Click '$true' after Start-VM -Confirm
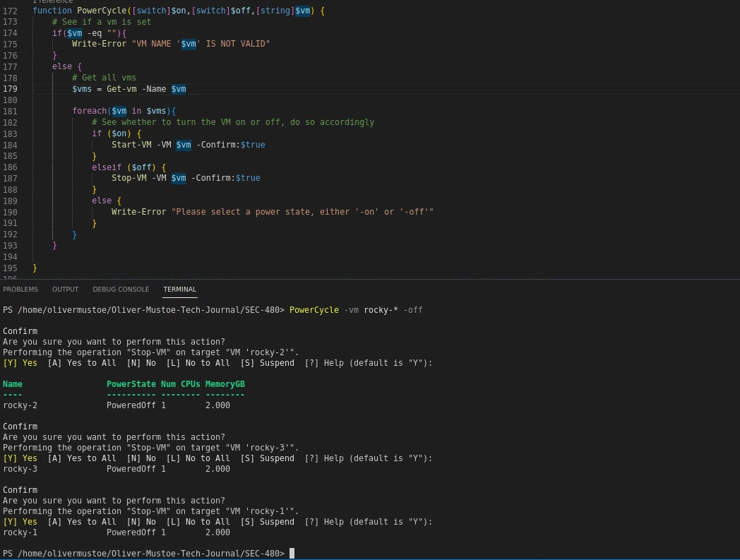The height and width of the screenshot is (560, 740). (253, 145)
